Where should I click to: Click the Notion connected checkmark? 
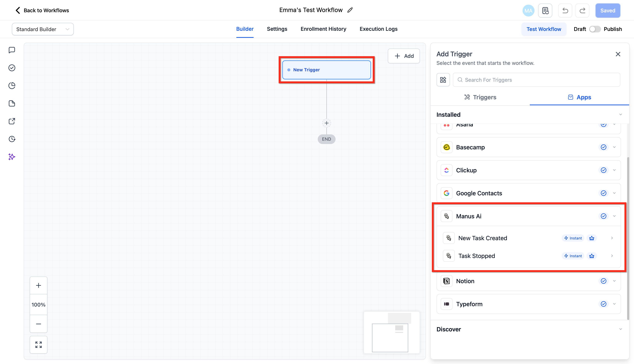603,281
